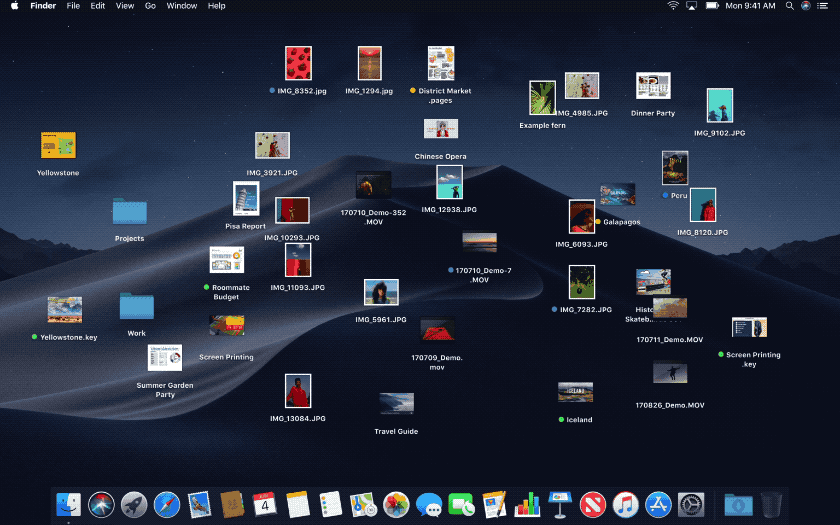
Task: Open Spotlight search in menu bar
Action: tap(790, 6)
